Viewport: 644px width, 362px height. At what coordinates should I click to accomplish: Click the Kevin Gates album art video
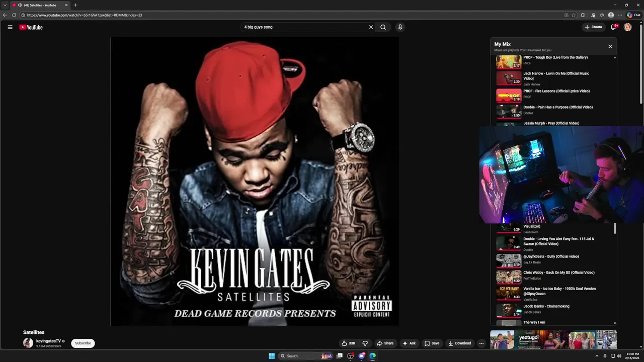(x=255, y=182)
